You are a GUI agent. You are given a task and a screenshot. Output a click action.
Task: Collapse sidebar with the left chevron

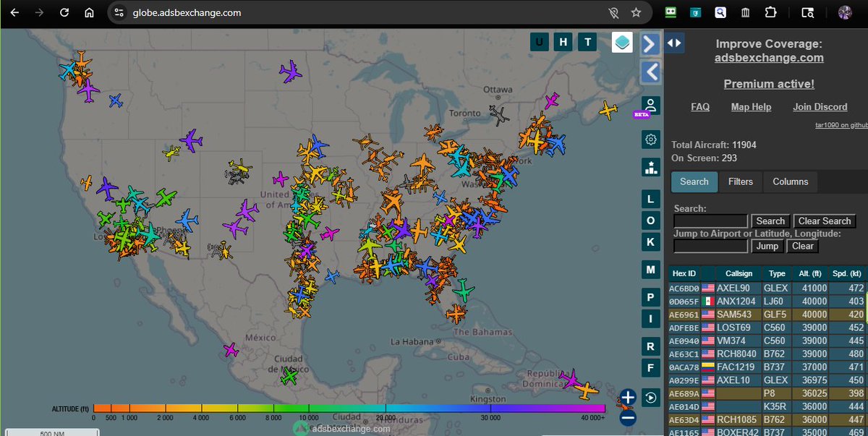click(651, 72)
